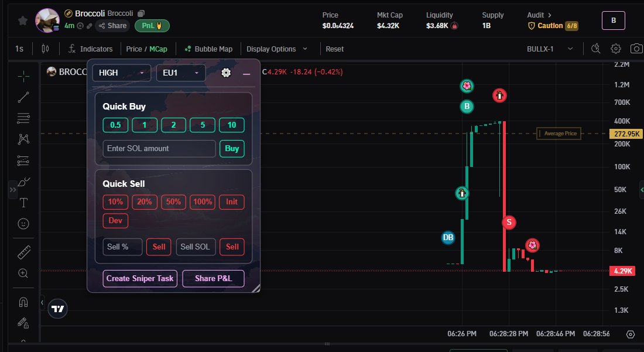Quick buy 10 SOL
The image size is (644, 352).
[x=232, y=125]
